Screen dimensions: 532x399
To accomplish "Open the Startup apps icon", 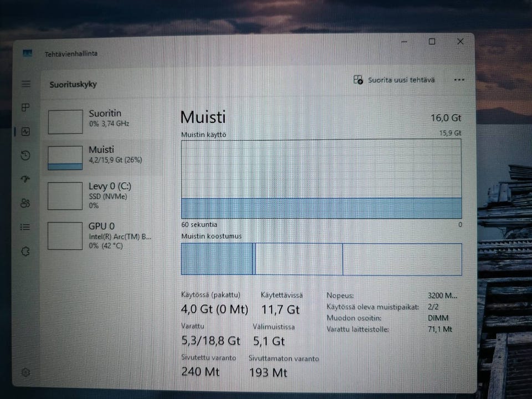I will point(26,179).
